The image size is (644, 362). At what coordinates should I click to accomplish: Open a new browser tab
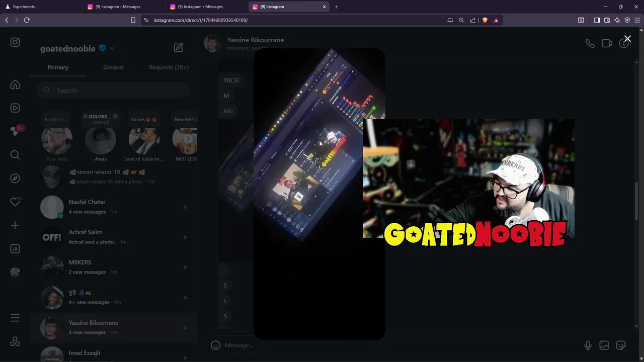(337, 7)
